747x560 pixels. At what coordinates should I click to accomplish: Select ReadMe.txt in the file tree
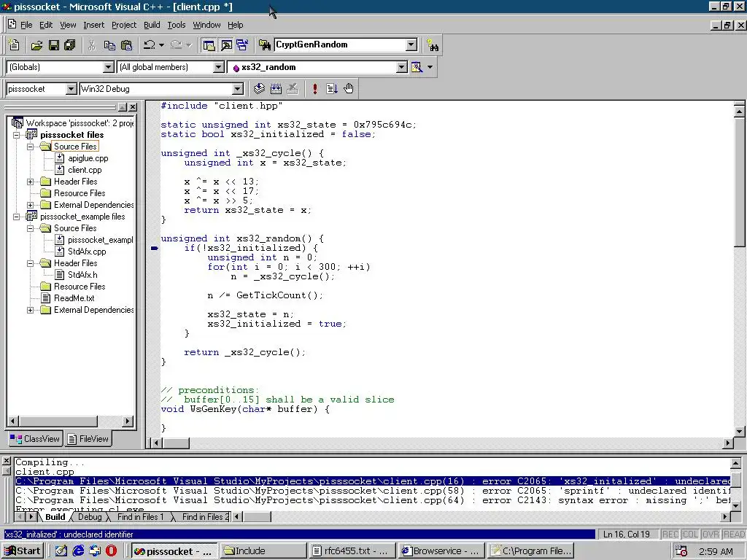point(74,298)
